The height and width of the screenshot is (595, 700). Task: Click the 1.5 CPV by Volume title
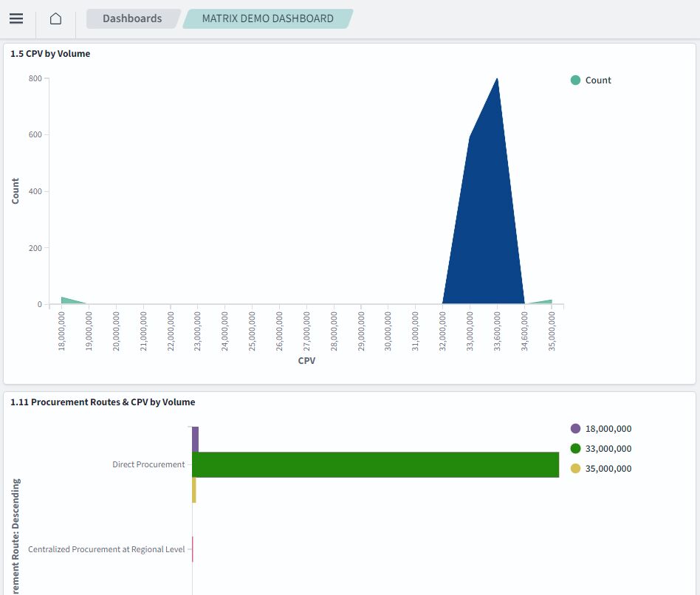50,54
